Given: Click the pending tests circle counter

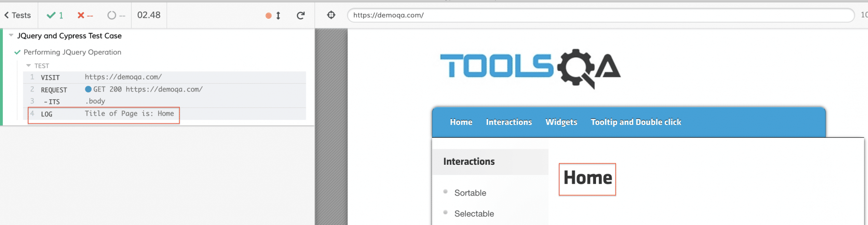Looking at the screenshot, I should tap(116, 15).
